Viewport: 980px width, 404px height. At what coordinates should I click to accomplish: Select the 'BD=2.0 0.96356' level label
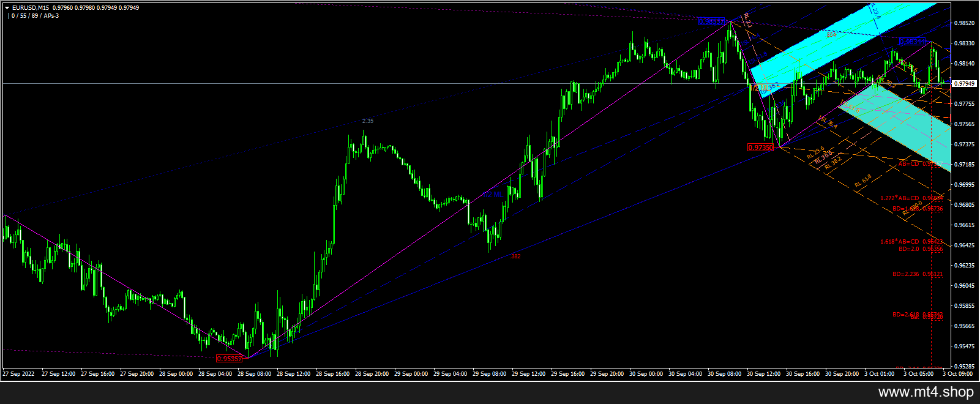coord(921,249)
